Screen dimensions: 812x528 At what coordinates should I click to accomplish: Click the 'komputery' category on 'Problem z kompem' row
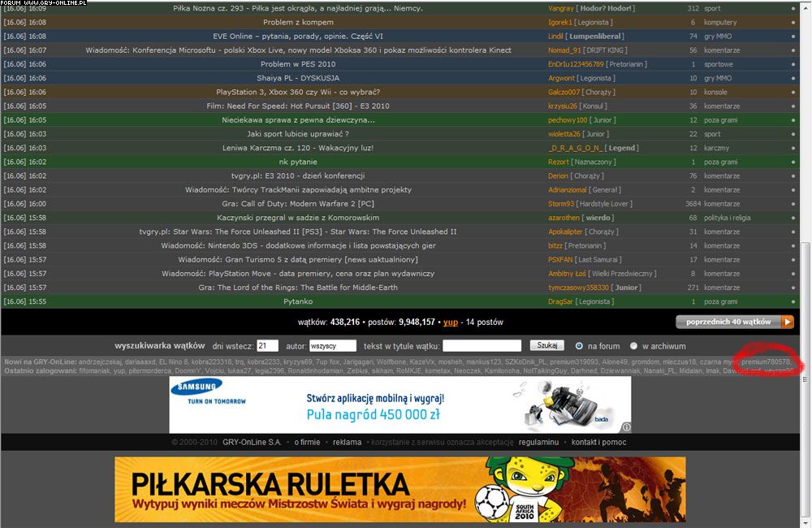click(x=720, y=22)
